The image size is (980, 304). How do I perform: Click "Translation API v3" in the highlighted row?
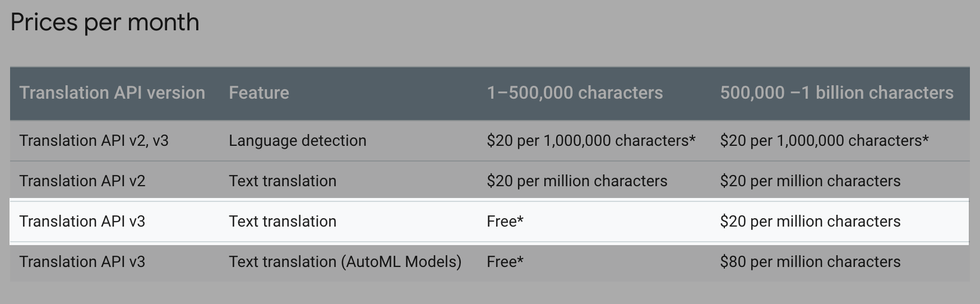coord(82,221)
